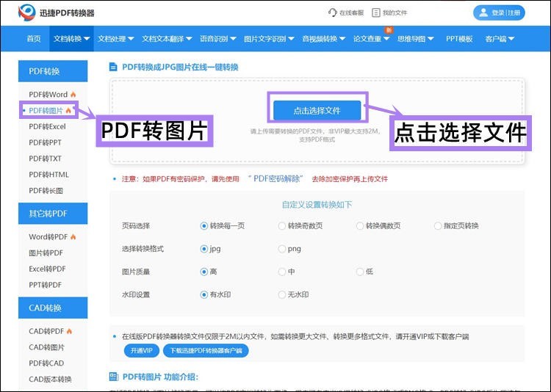Choose png output format
The width and height of the screenshot is (551, 392).
pyautogui.click(x=282, y=249)
